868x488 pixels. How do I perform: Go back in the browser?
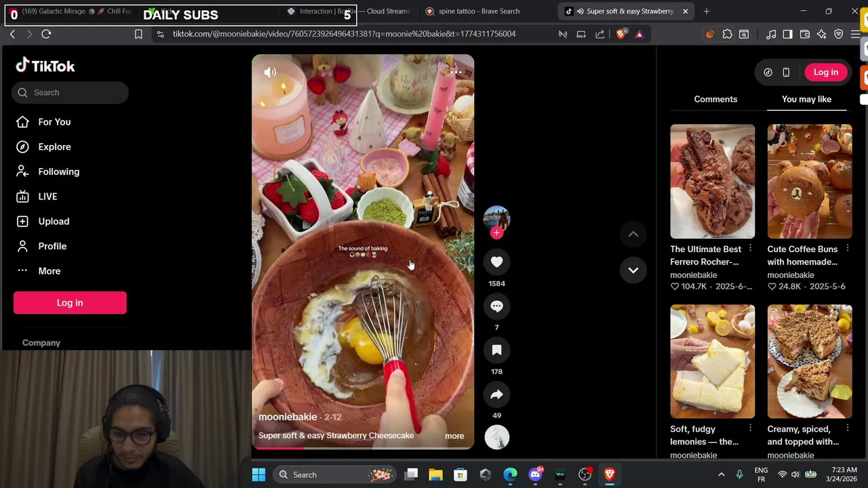pyautogui.click(x=12, y=34)
